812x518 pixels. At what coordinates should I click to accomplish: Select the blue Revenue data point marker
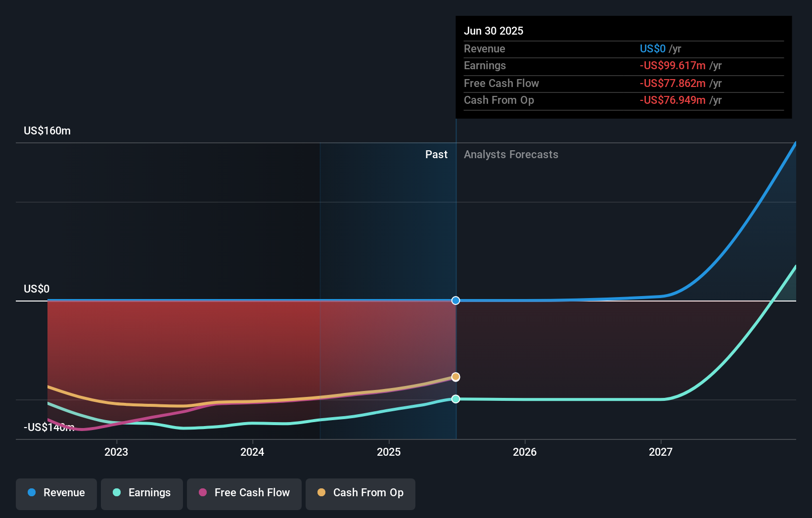pos(455,300)
